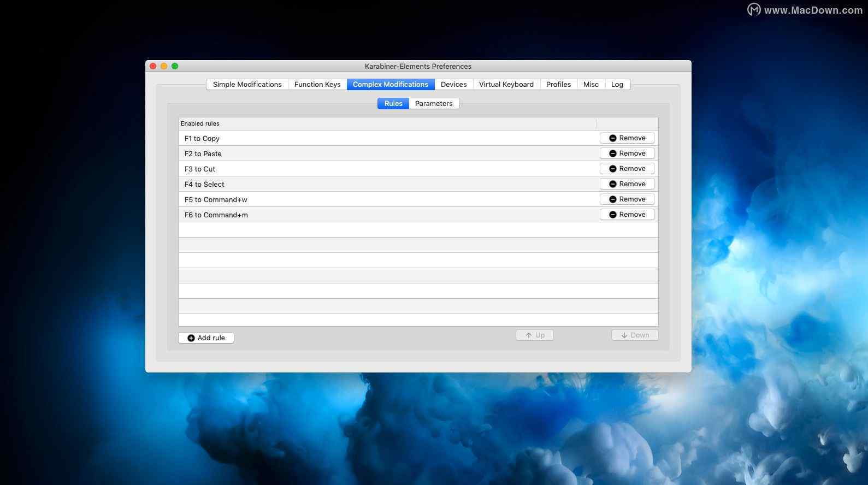Image resolution: width=868 pixels, height=485 pixels.
Task: Remove the F3 to Cut rule
Action: 627,169
